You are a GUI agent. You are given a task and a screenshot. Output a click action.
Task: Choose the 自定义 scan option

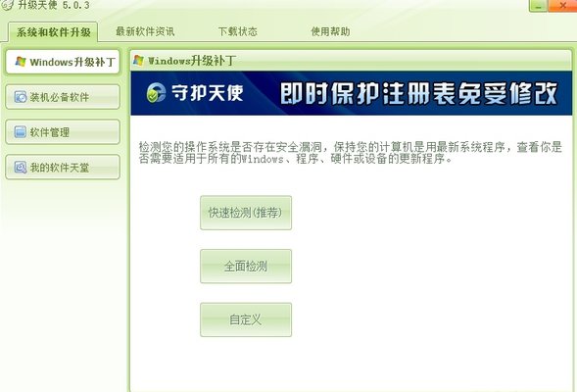click(x=246, y=319)
